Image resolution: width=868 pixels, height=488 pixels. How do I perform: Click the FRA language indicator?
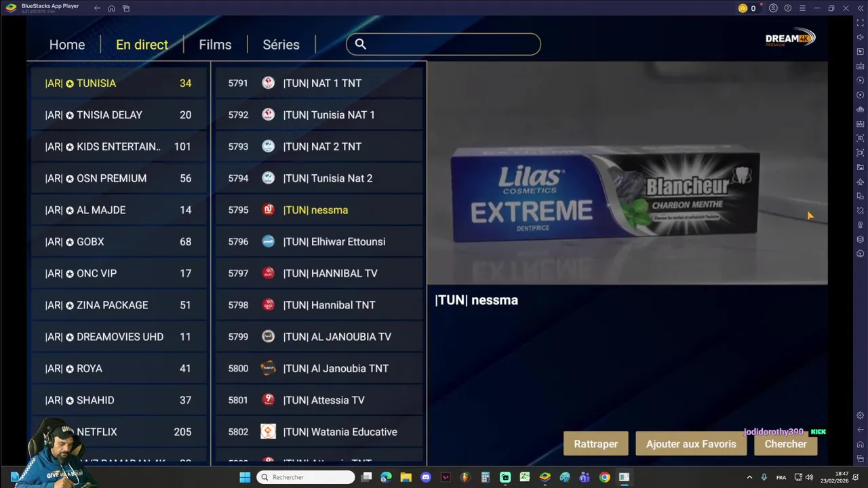tap(781, 477)
